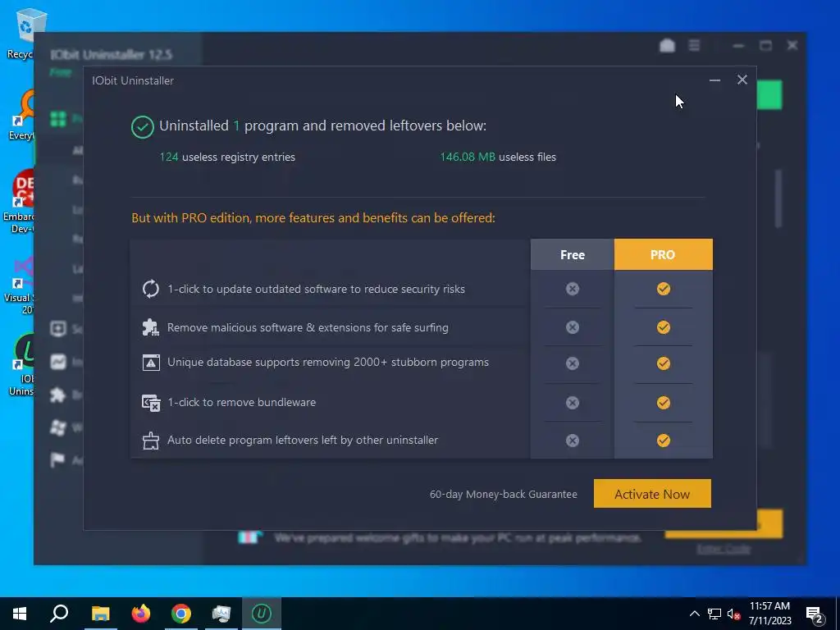The height and width of the screenshot is (630, 840).
Task: Open File Explorer from taskbar
Action: coord(100,614)
